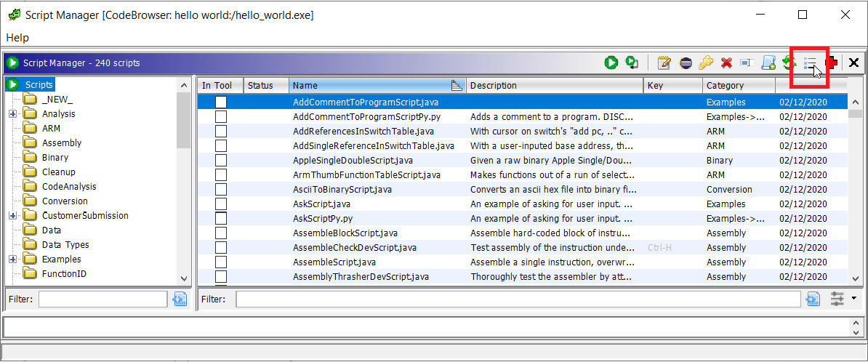Click the Ctrl-H key binding cell

(659, 247)
